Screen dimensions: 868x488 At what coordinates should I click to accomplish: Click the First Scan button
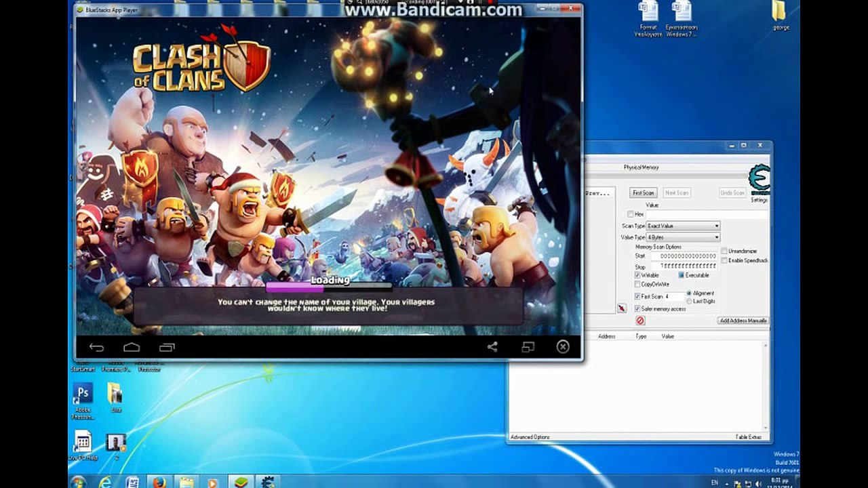point(644,193)
